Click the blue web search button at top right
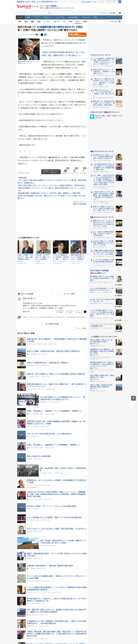The height and width of the screenshot is (644, 138). pos(120,2)
